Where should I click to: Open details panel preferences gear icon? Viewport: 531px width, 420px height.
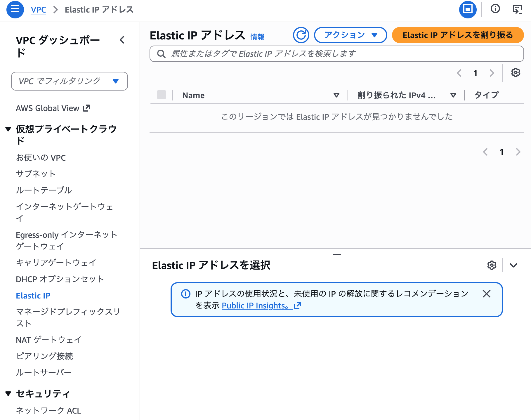click(492, 265)
